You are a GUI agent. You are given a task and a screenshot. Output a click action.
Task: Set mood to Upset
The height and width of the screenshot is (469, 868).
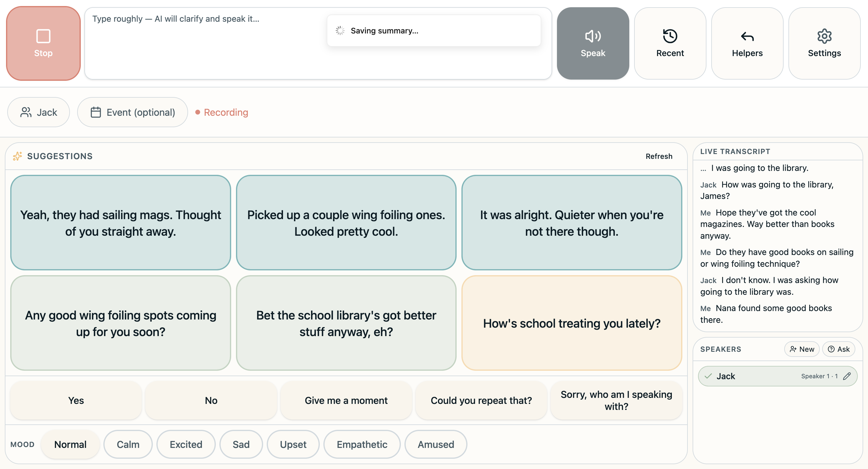point(293,444)
